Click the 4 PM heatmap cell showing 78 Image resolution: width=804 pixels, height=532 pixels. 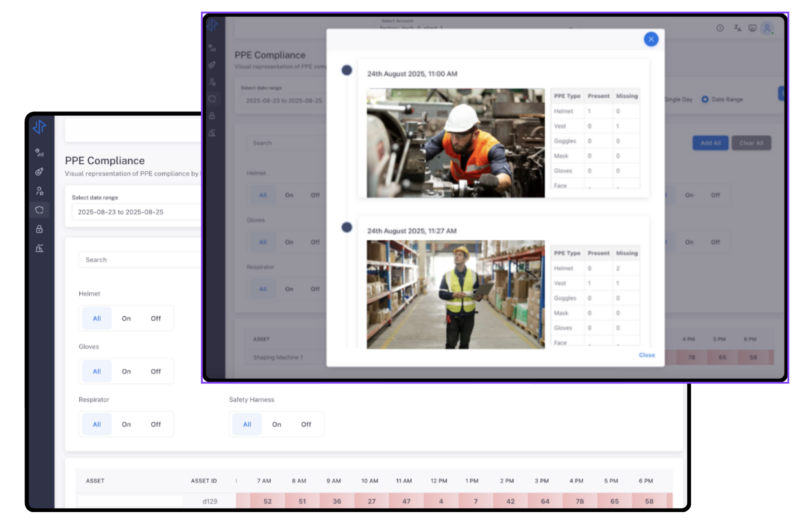(x=580, y=501)
